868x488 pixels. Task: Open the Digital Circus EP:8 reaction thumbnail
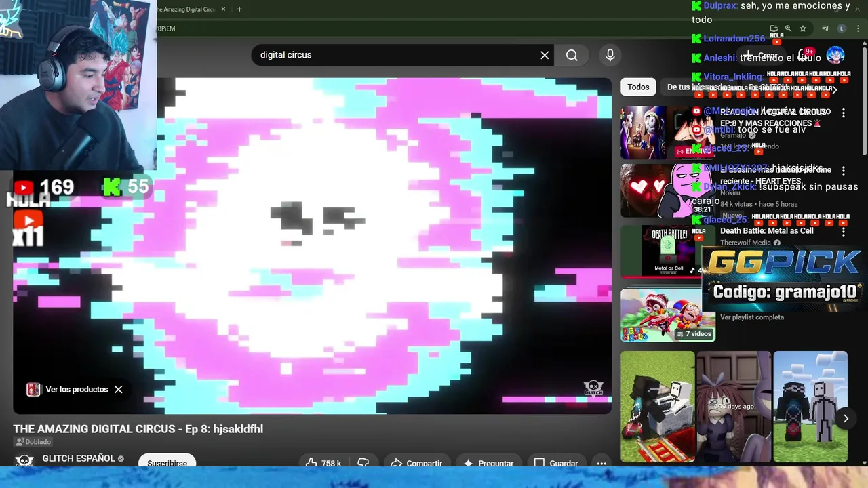[668, 132]
